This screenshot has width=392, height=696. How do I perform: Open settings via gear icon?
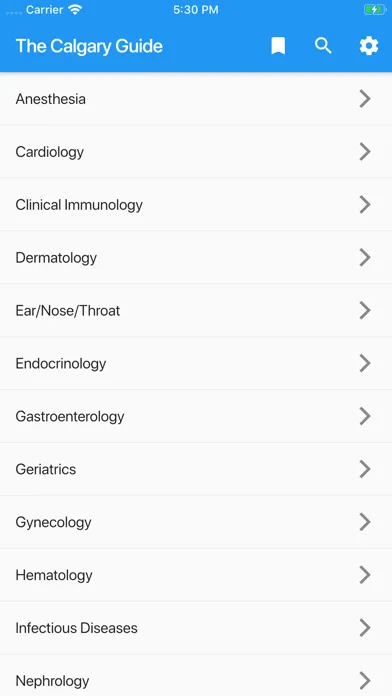pyautogui.click(x=369, y=46)
